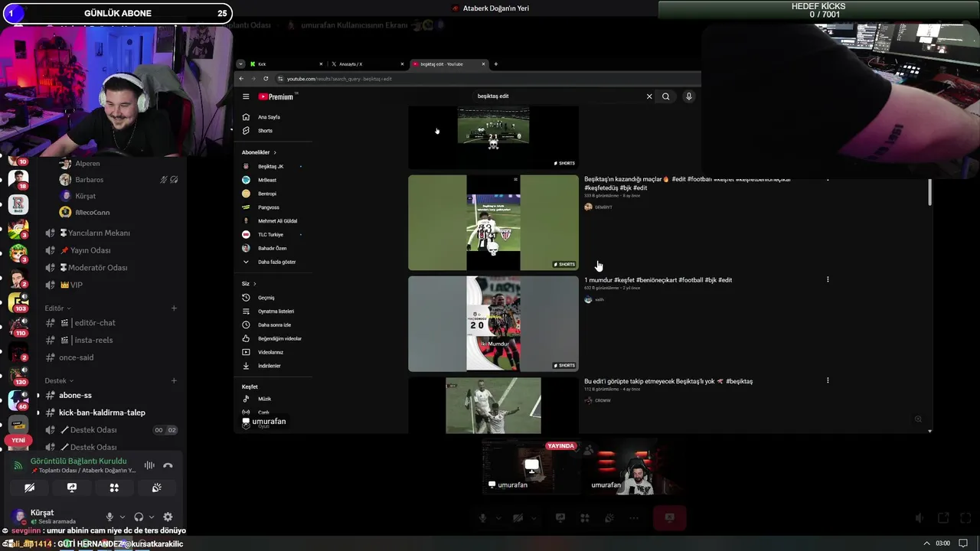
Task: Open Bentropi subscription channel
Action: pyautogui.click(x=268, y=194)
